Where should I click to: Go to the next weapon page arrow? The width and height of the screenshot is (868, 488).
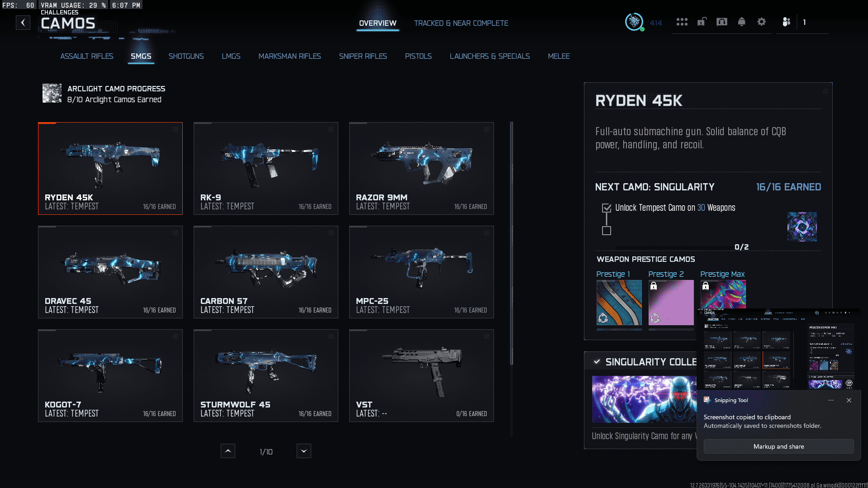304,451
